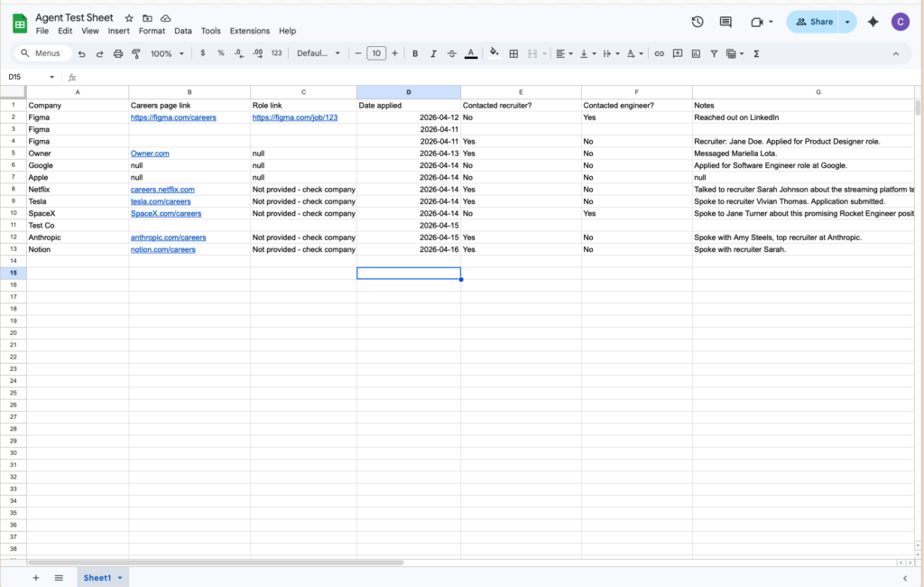Screen dimensions: 924x587
Task: Open the comments panel icon
Action: click(725, 22)
